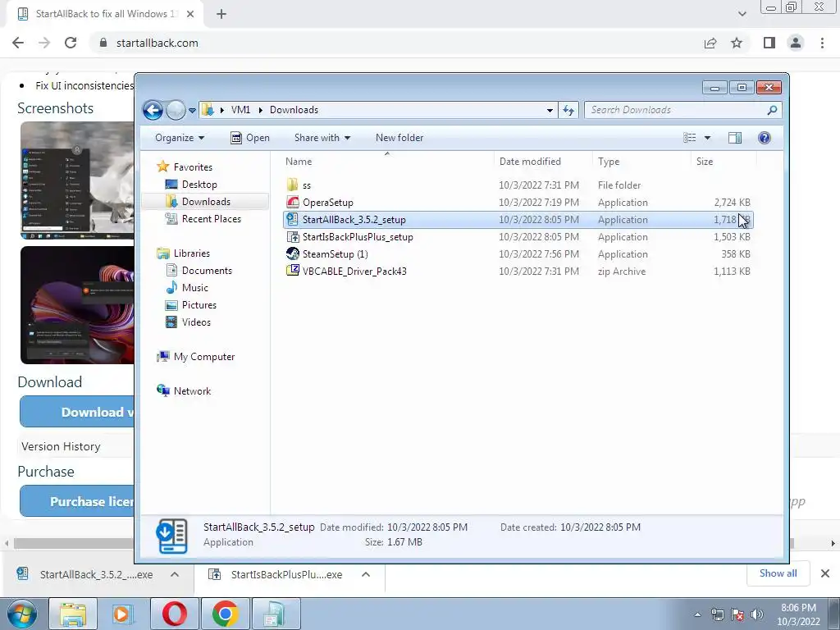Select the StartAllBack_3.5.2_setup file icon

(x=293, y=219)
